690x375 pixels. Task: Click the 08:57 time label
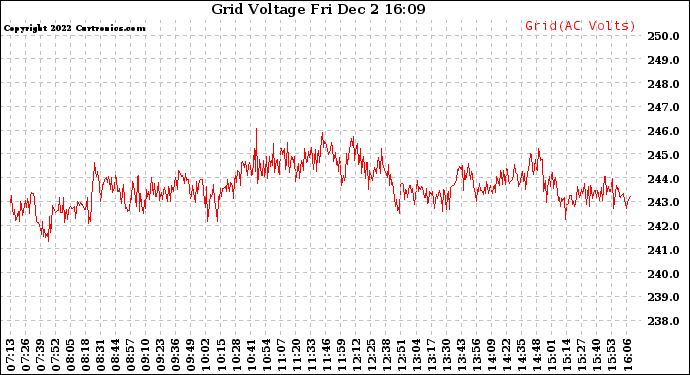coord(130,355)
